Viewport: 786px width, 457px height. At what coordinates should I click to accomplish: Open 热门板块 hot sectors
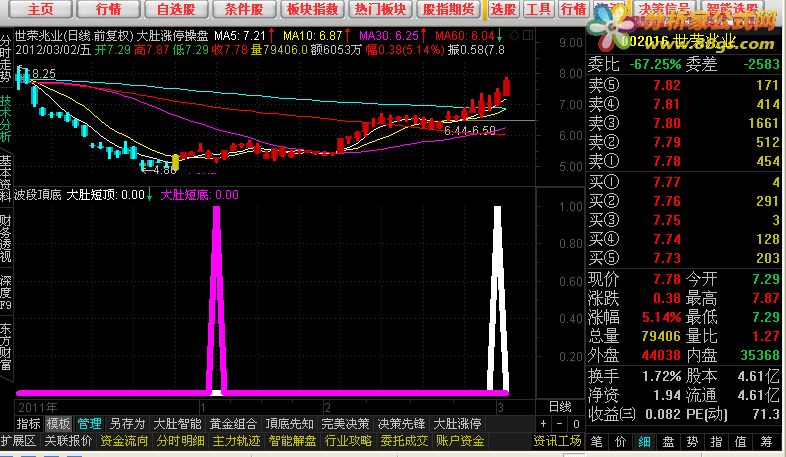click(380, 9)
